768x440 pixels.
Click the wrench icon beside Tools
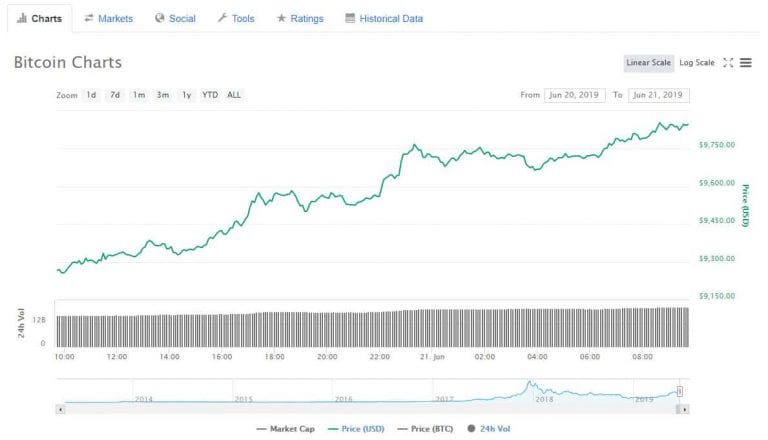pyautogui.click(x=222, y=18)
